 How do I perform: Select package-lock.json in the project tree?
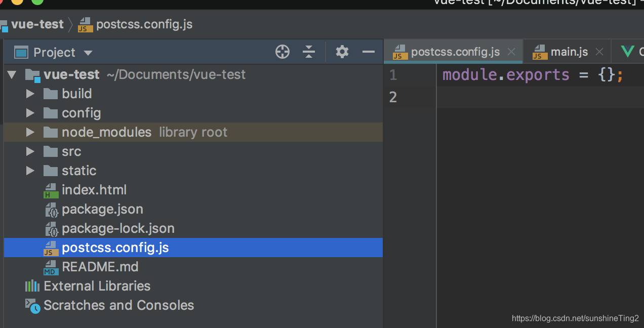[118, 229]
